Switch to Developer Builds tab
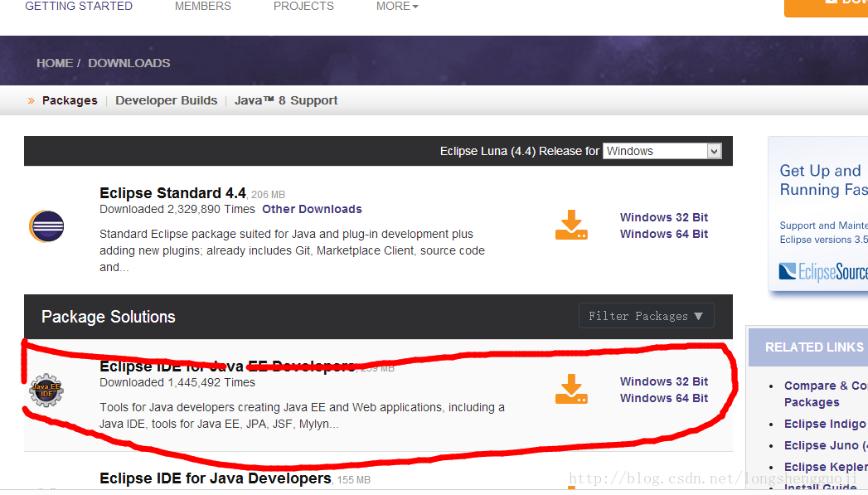 coord(166,100)
